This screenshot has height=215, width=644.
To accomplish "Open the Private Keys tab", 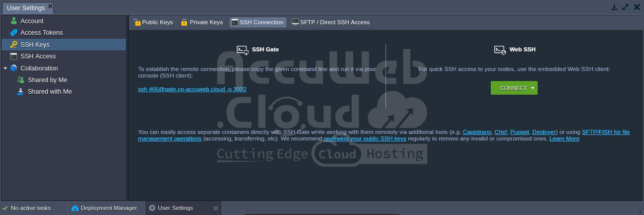I will (202, 22).
